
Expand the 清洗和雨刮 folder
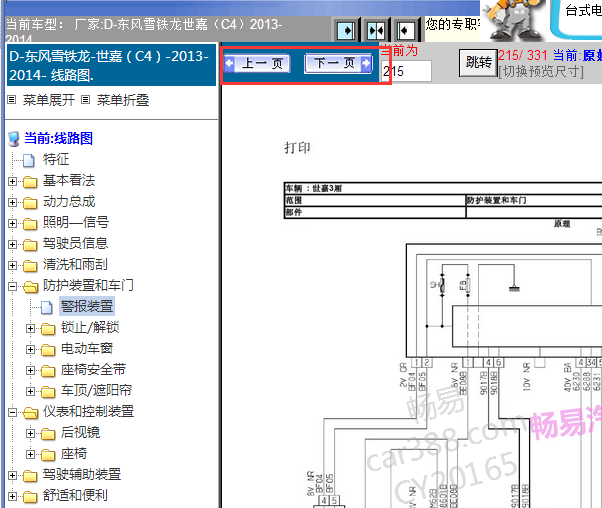[12, 265]
